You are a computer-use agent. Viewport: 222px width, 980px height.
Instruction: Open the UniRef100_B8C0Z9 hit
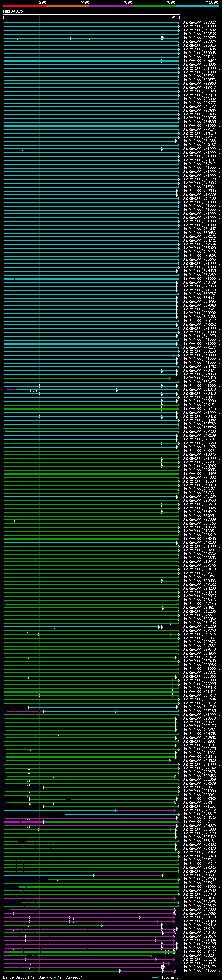coord(199,382)
